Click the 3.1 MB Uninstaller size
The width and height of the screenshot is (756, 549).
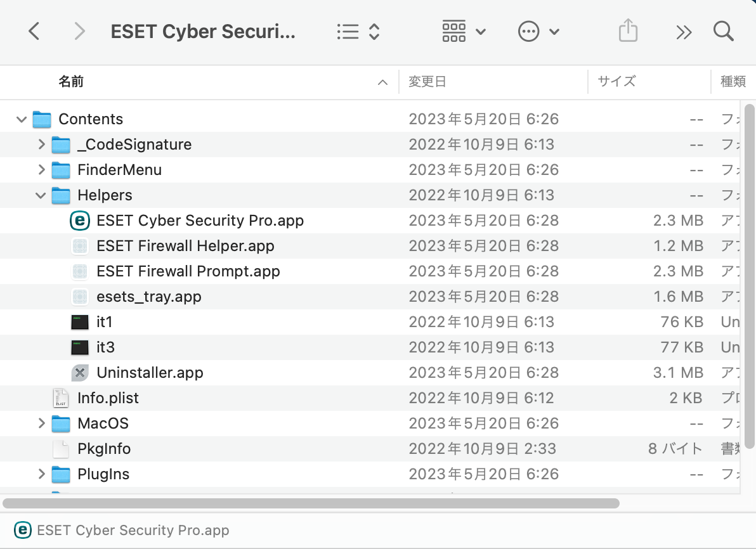[678, 373]
